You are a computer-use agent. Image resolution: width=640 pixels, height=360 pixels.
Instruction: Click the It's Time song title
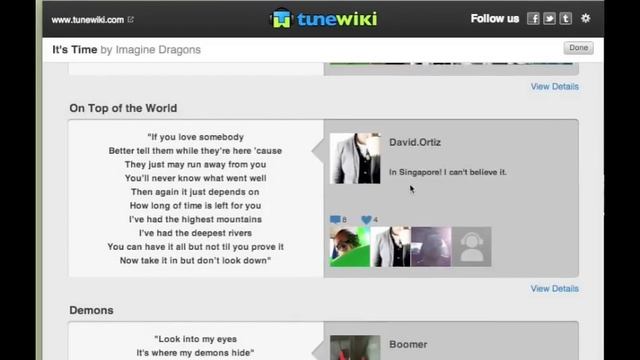(75, 49)
